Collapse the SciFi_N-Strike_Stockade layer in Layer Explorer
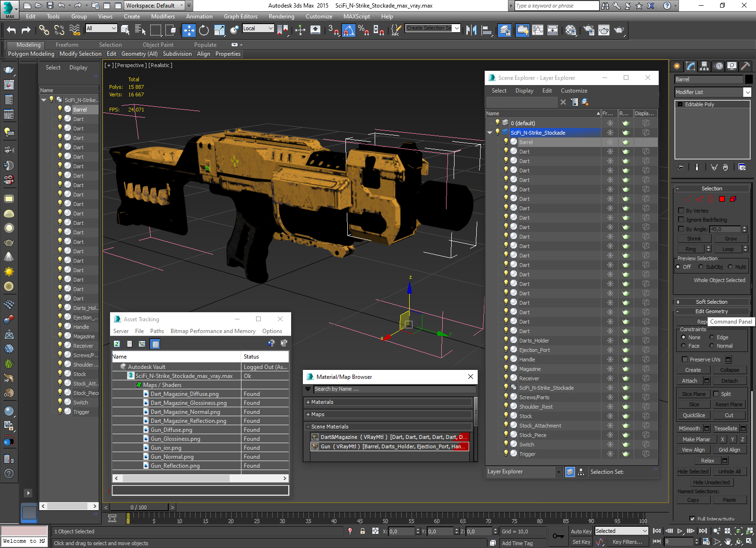The image size is (756, 548). pos(490,133)
